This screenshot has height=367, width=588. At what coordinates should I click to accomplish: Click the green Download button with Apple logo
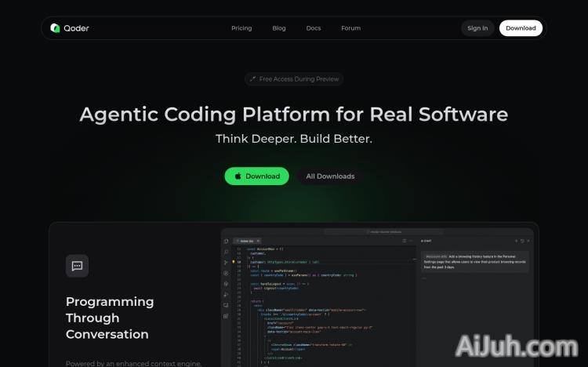256,176
